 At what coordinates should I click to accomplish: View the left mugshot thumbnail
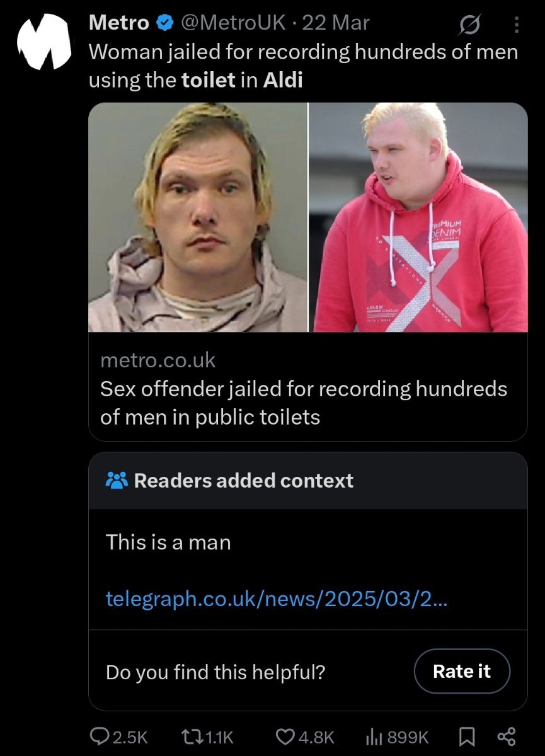tap(198, 217)
